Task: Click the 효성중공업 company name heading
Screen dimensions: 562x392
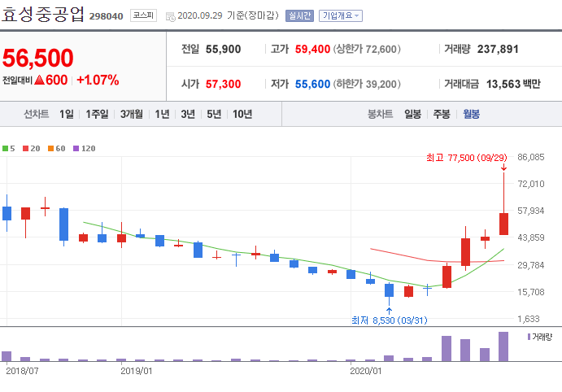Action: point(42,14)
